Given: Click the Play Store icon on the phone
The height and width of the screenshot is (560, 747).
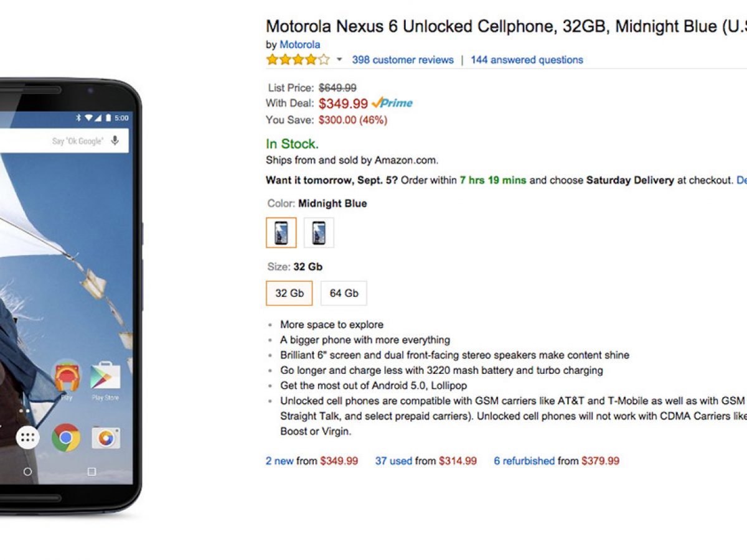Looking at the screenshot, I should [x=105, y=376].
